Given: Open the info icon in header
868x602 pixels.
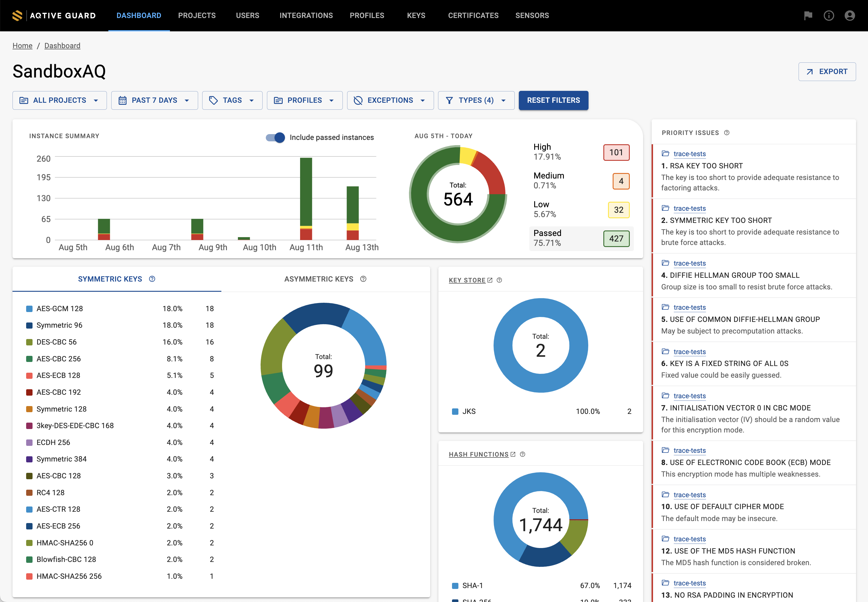Looking at the screenshot, I should [829, 15].
